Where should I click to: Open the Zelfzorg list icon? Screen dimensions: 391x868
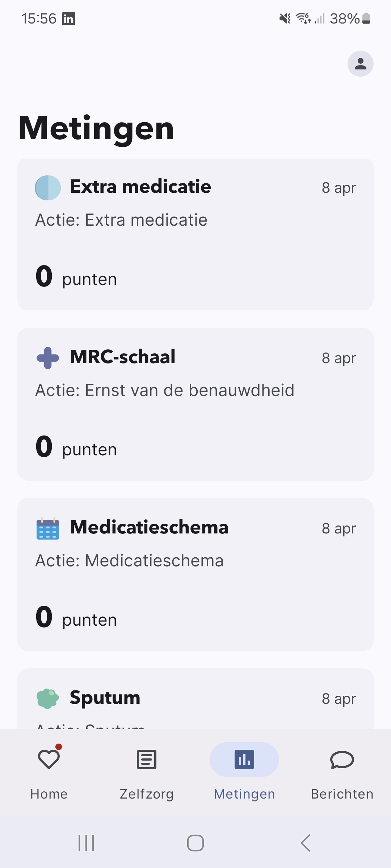click(x=147, y=759)
